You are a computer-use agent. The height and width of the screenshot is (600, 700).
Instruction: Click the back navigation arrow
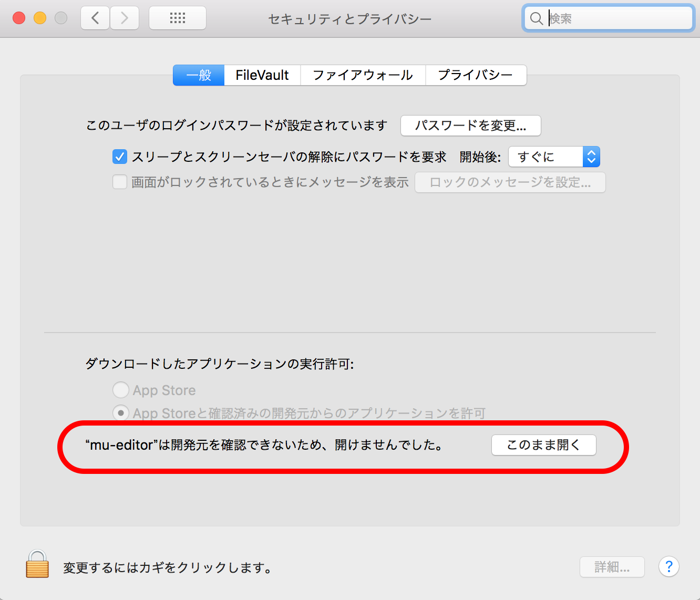[95, 18]
